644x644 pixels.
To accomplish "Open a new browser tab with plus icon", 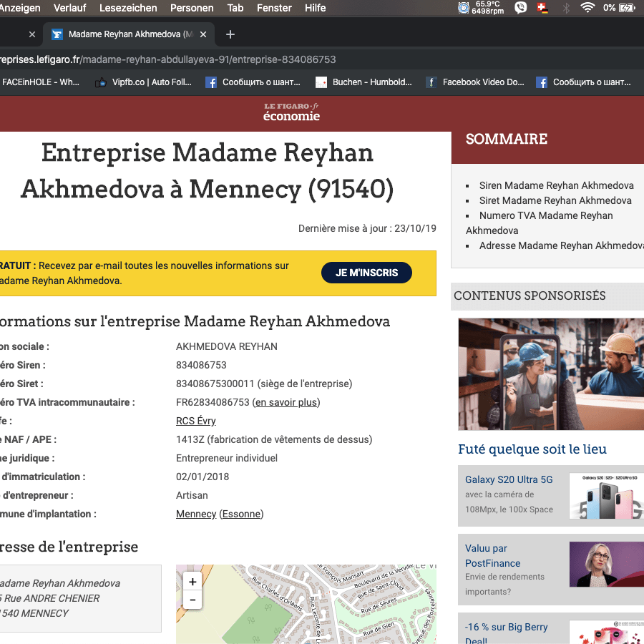I will click(230, 34).
